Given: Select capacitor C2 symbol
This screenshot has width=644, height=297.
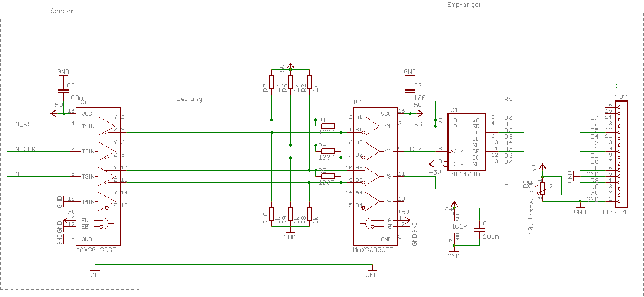Looking at the screenshot, I should pyautogui.click(x=410, y=91).
